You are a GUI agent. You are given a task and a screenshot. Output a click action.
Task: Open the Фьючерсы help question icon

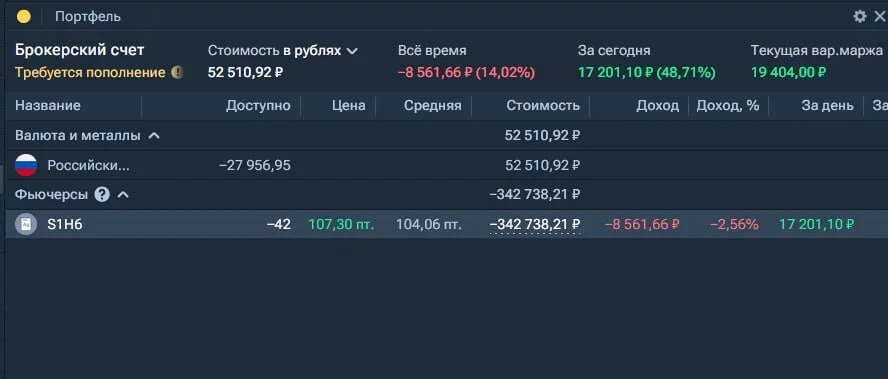tap(102, 195)
